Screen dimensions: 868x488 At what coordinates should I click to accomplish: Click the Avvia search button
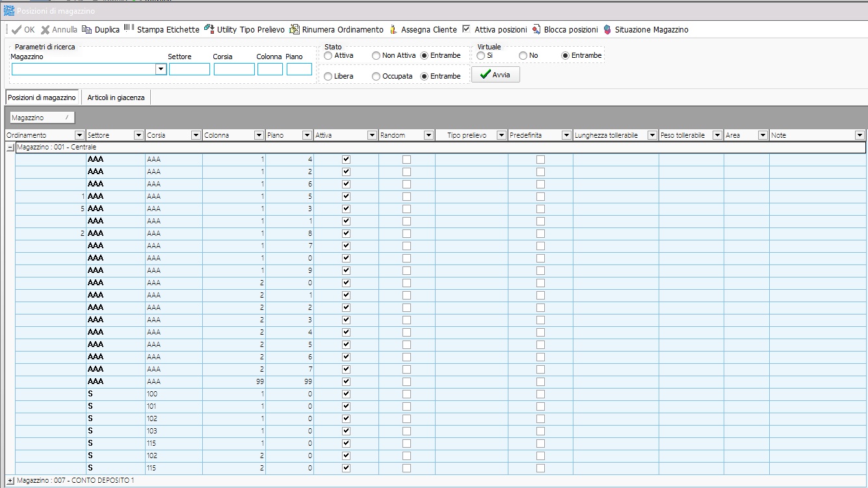pos(495,75)
